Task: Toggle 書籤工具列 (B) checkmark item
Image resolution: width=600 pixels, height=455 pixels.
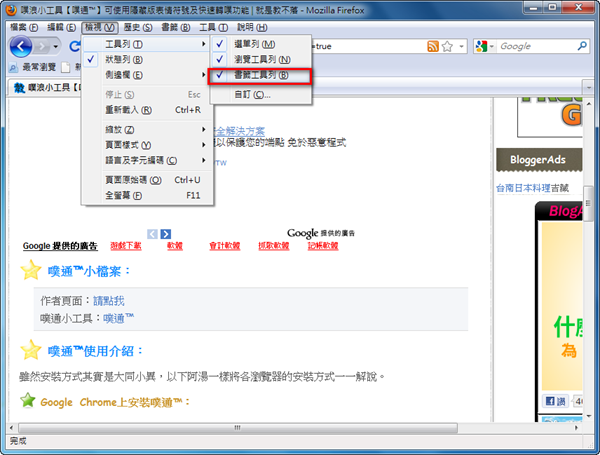Action: 260,75
